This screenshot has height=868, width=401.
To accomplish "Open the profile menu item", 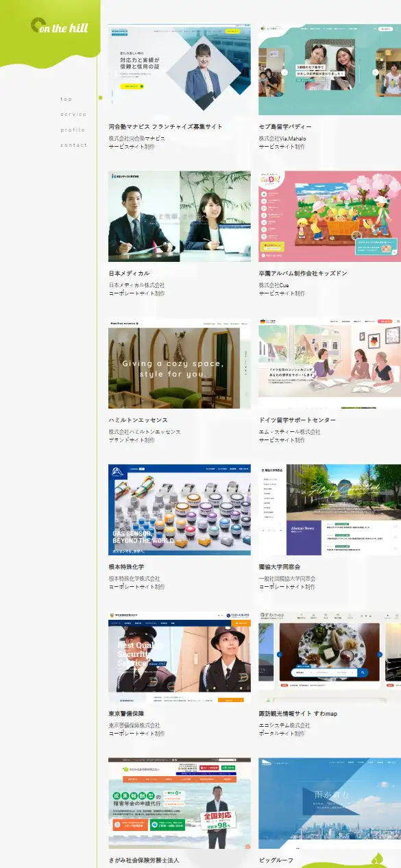I will 73,130.
